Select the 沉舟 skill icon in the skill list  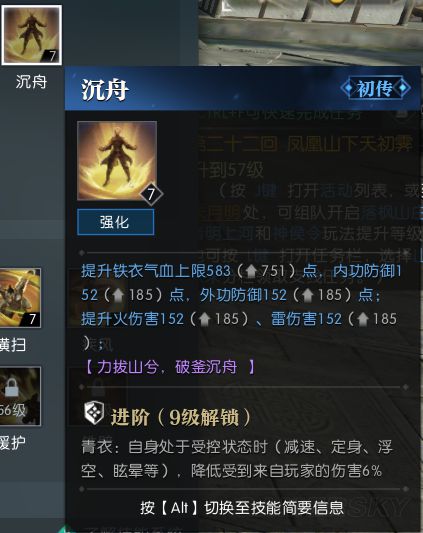coord(32,35)
